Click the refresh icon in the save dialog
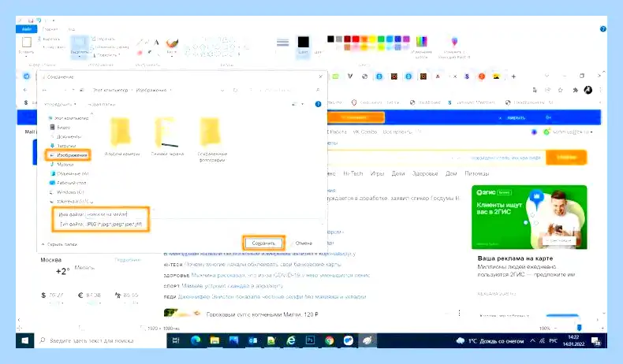 235,90
